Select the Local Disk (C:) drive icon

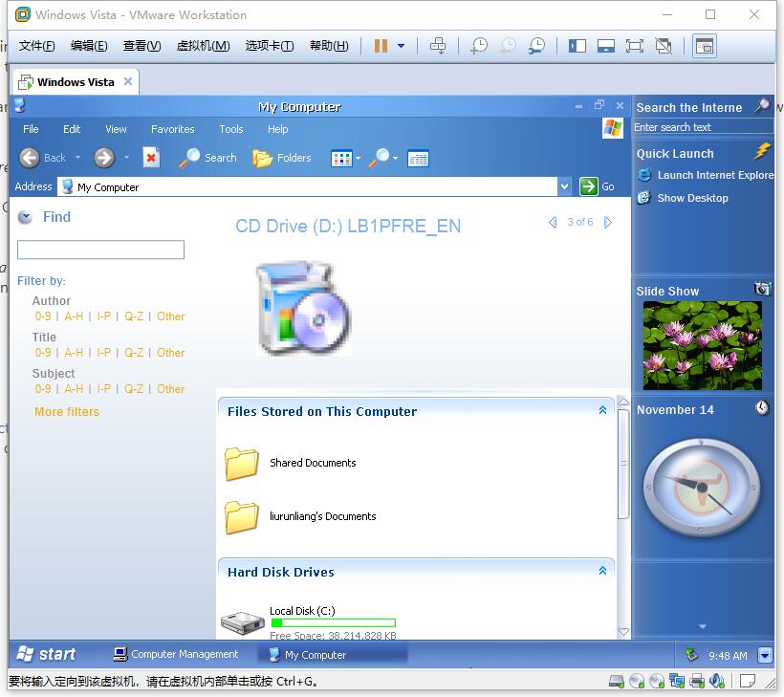(x=243, y=622)
